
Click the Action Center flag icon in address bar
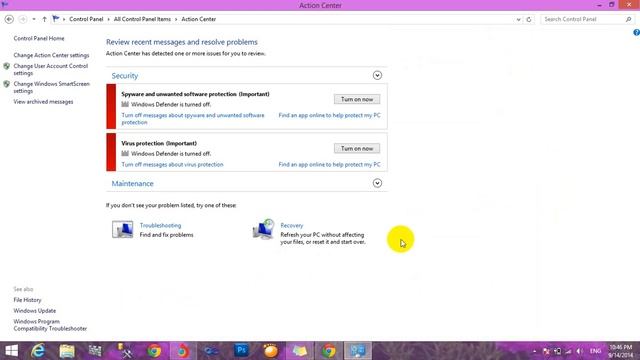pos(56,19)
